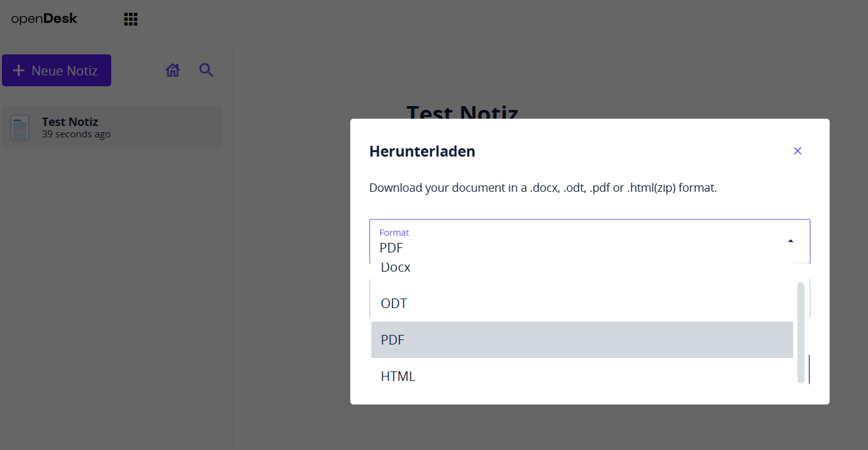Choose HTML from the format list
Image resolution: width=868 pixels, height=450 pixels.
point(398,376)
